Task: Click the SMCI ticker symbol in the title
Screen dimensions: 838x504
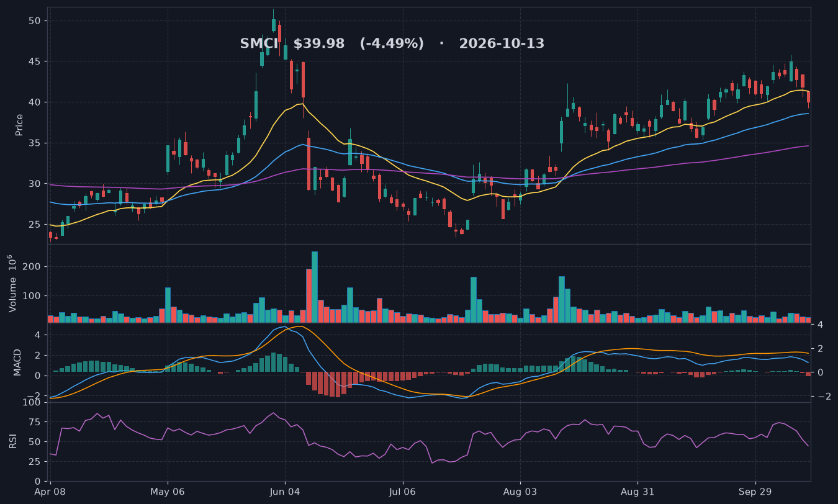Action: (x=259, y=44)
